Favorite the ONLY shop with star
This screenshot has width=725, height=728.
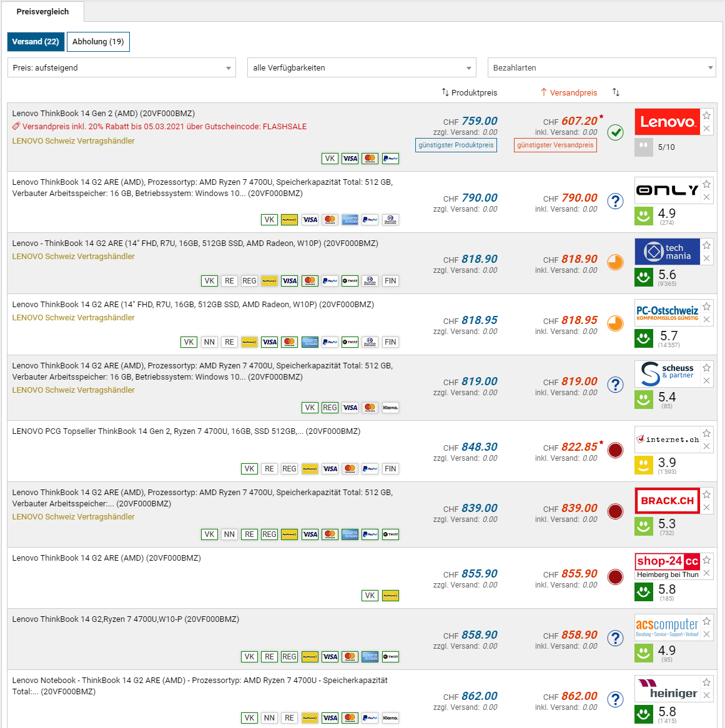point(706,184)
